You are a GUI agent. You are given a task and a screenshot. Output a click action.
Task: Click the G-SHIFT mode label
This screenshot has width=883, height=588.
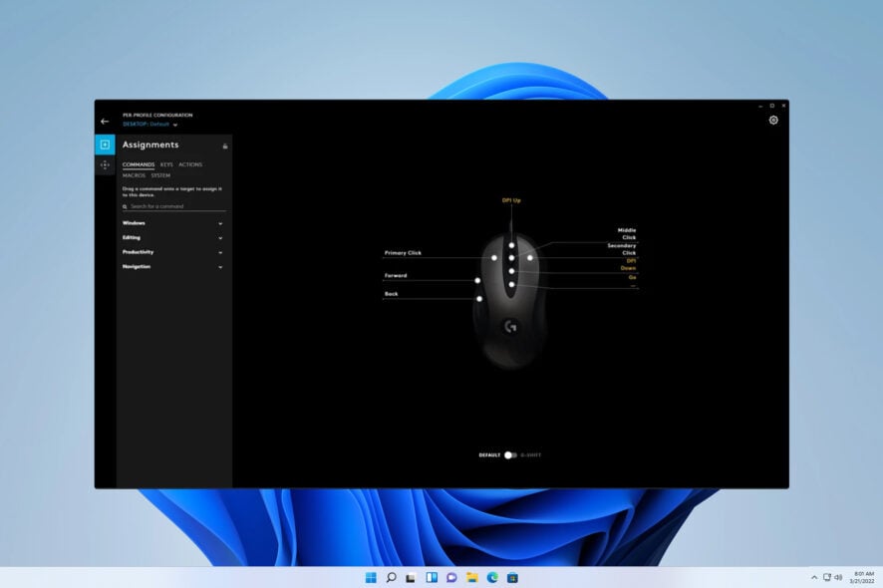[x=530, y=455]
